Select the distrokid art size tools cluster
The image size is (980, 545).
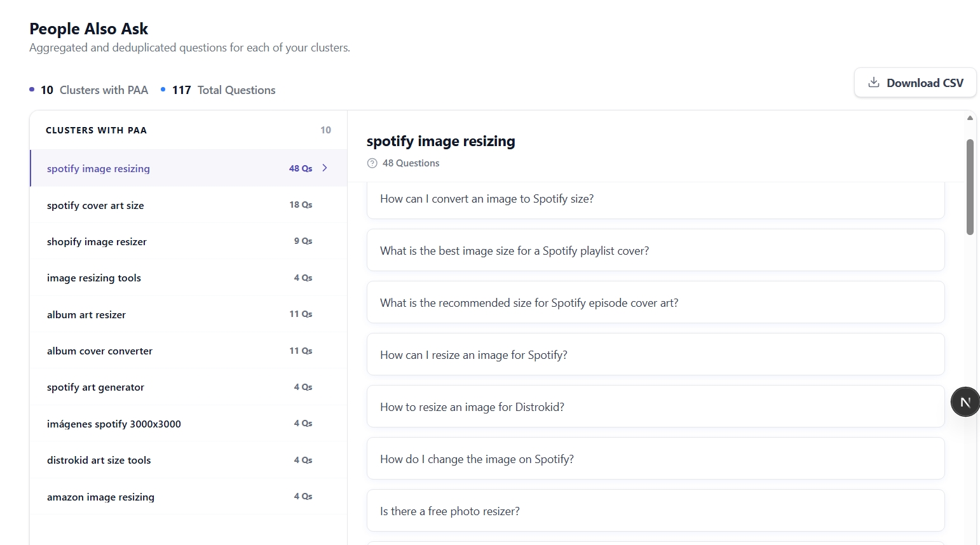pos(188,460)
